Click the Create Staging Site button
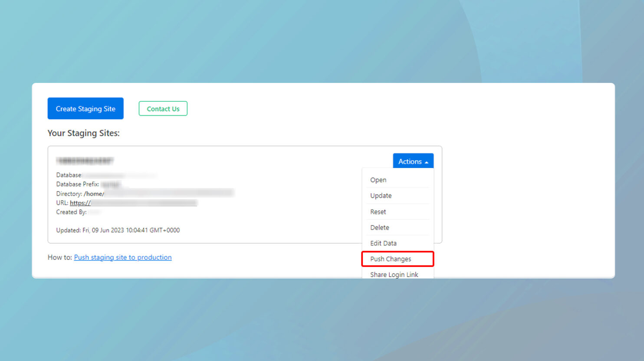 click(85, 108)
